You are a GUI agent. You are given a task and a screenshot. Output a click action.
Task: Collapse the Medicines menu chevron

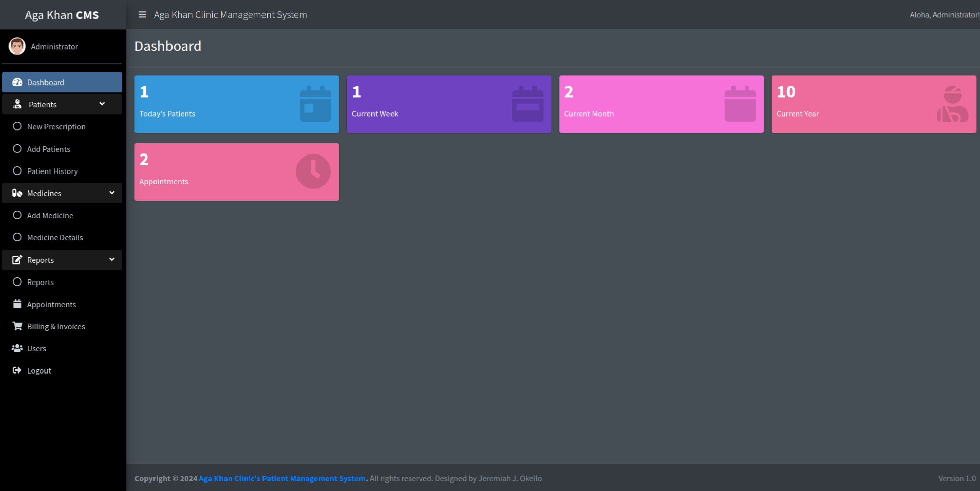tap(112, 193)
